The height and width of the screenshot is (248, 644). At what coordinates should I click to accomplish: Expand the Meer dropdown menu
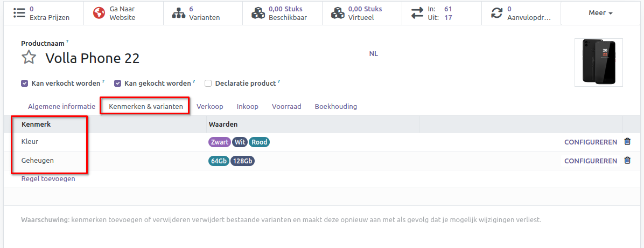(x=600, y=13)
